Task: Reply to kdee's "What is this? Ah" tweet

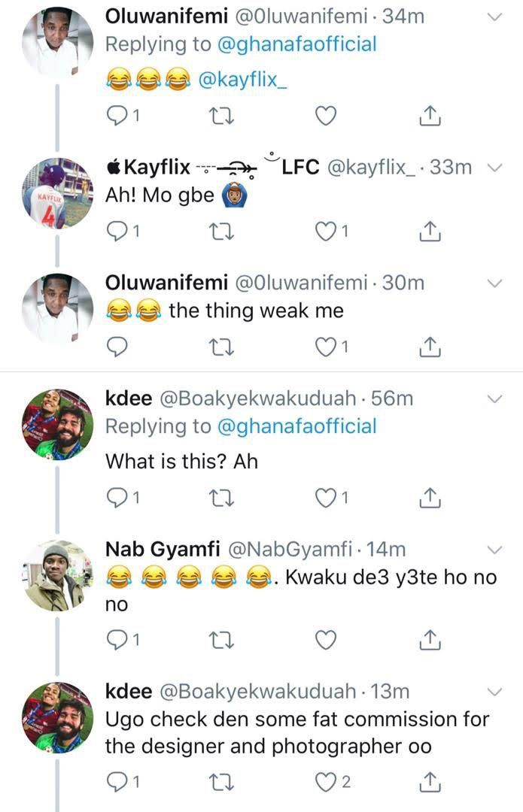Action: pos(119,496)
